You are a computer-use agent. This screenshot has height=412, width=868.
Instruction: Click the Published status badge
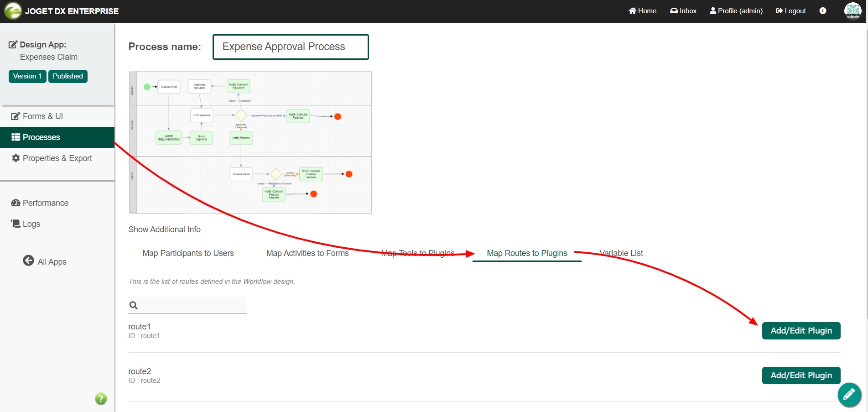(x=68, y=76)
